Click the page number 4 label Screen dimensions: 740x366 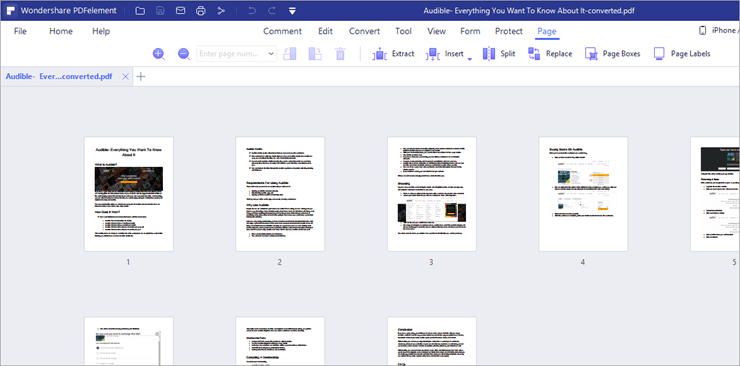[583, 262]
